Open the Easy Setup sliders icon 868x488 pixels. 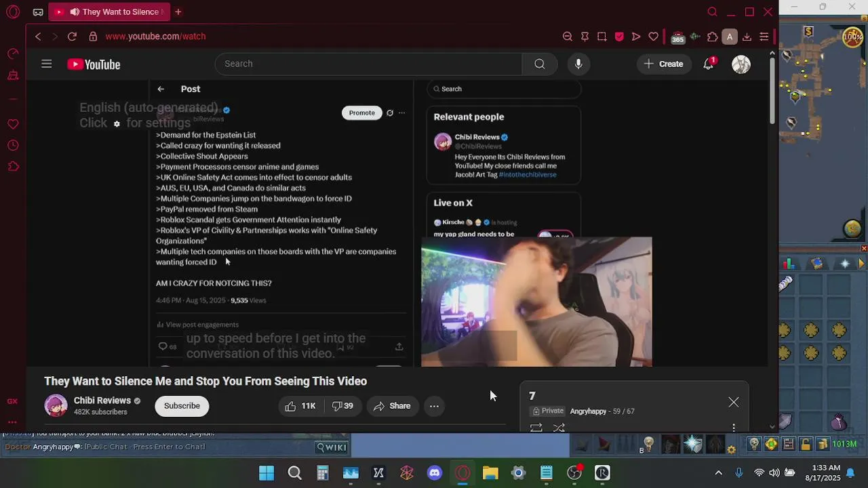coord(764,37)
